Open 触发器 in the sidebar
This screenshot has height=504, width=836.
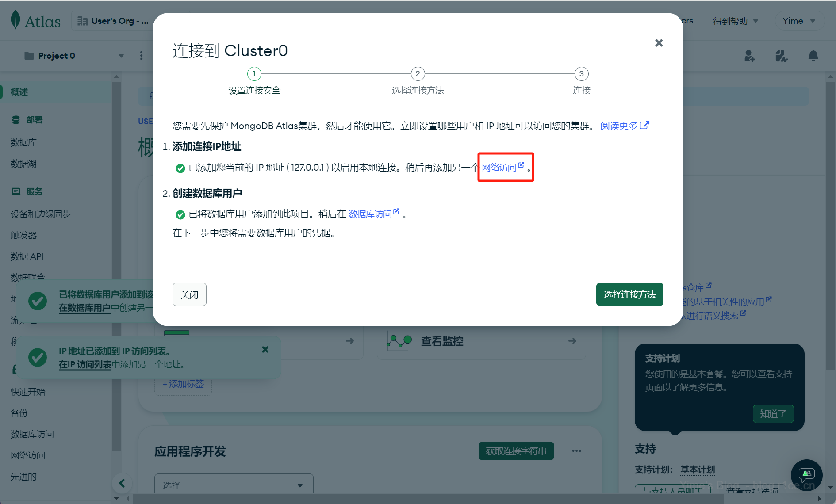(x=24, y=235)
